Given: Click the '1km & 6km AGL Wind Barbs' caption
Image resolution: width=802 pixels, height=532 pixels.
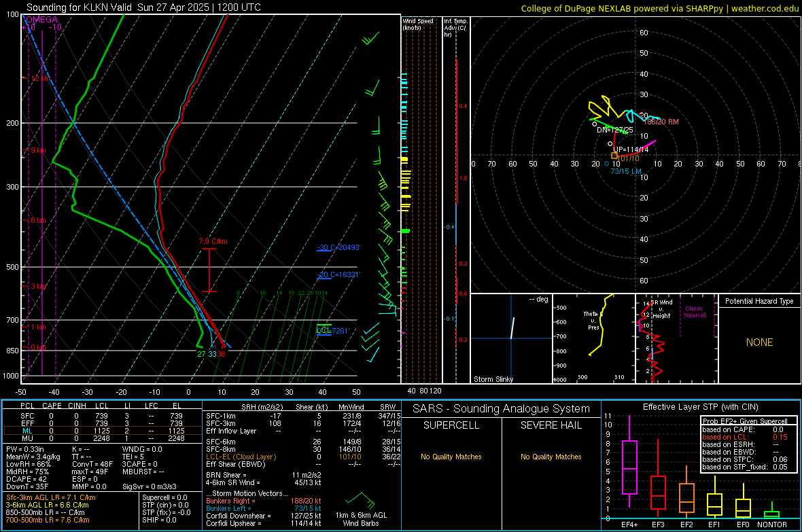Looking at the screenshot, I should 361,519.
